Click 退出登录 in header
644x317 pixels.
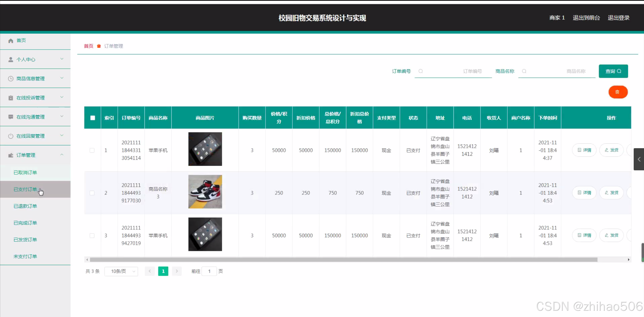(x=618, y=18)
